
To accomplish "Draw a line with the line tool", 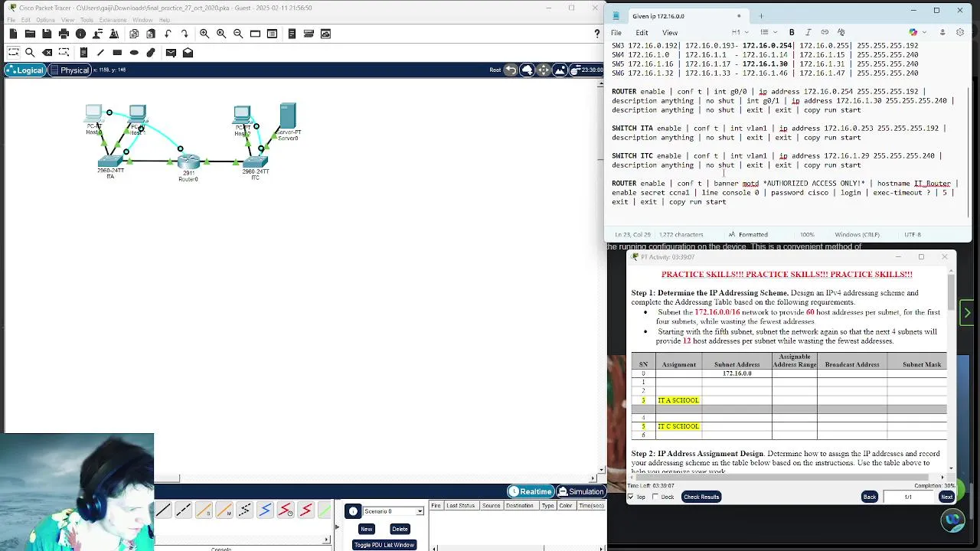I will click(x=100, y=53).
